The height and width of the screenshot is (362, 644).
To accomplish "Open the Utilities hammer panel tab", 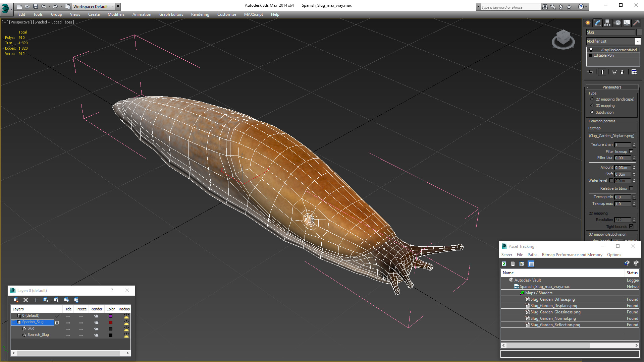I will point(636,23).
